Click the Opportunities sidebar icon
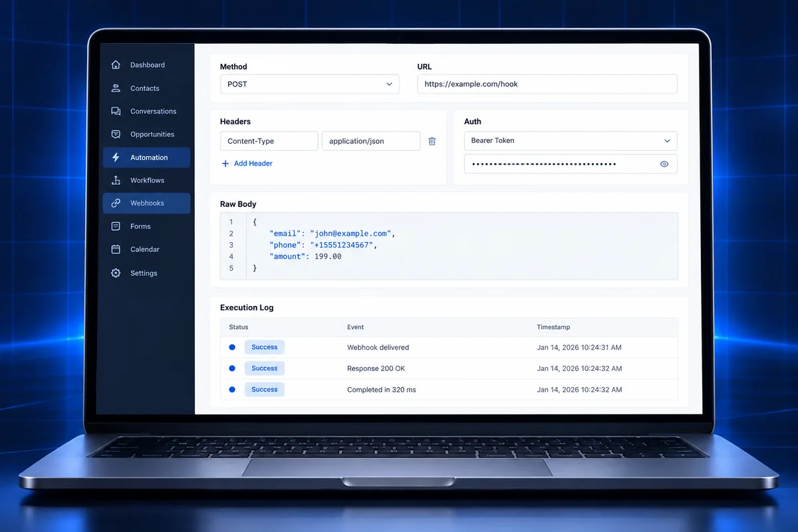The height and width of the screenshot is (532, 798). click(x=116, y=134)
